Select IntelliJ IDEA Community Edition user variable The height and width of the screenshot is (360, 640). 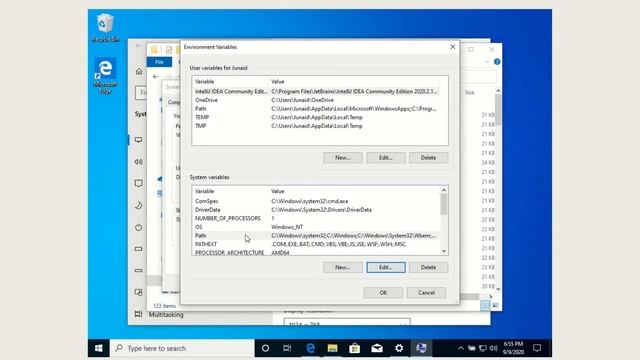tap(316, 91)
